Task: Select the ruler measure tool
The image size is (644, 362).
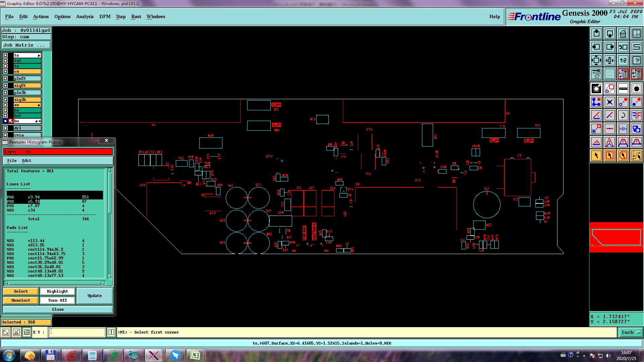Action: coord(623,88)
